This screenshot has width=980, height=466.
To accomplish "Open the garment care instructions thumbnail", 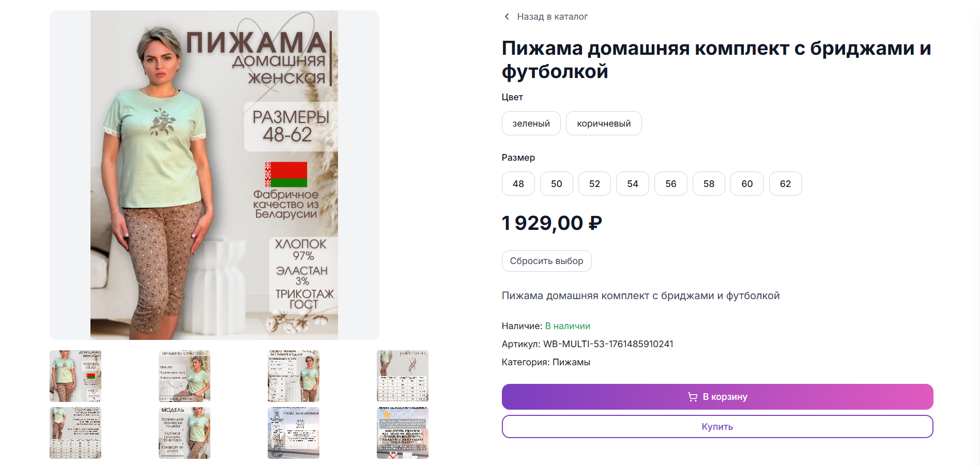I will [294, 433].
